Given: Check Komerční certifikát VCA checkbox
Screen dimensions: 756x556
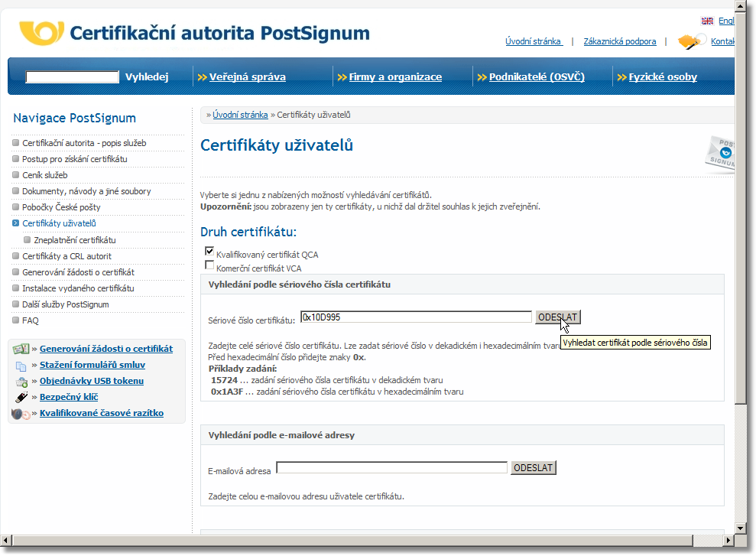Looking at the screenshot, I should click(x=209, y=265).
